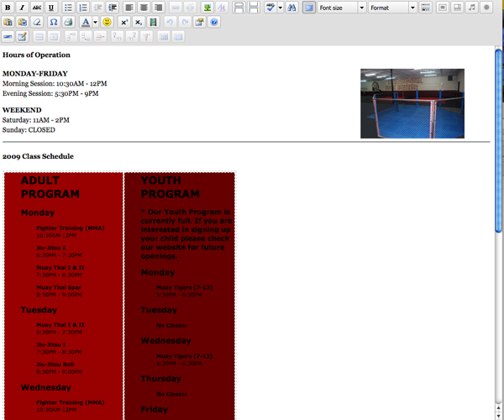Open the Font size dropdown
504x420 pixels.
(342, 8)
